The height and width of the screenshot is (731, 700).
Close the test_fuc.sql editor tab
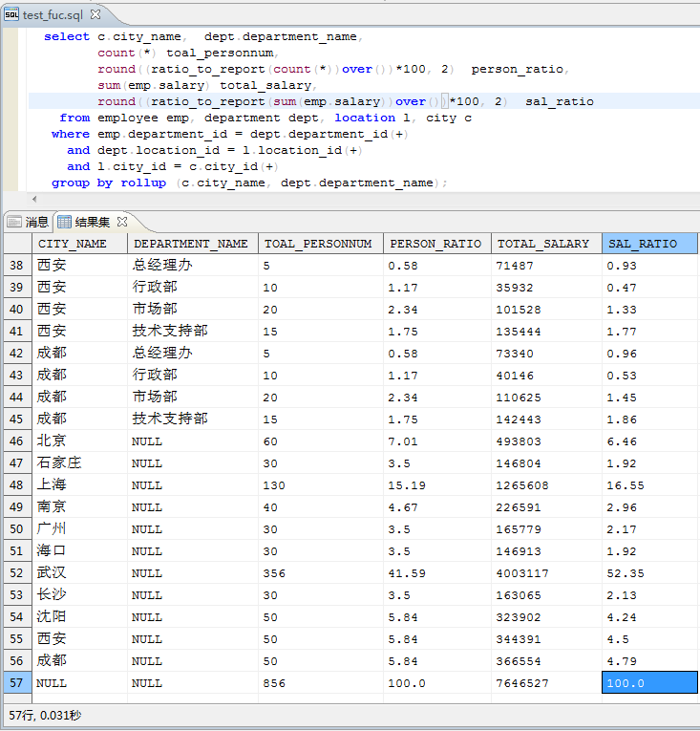pos(96,14)
